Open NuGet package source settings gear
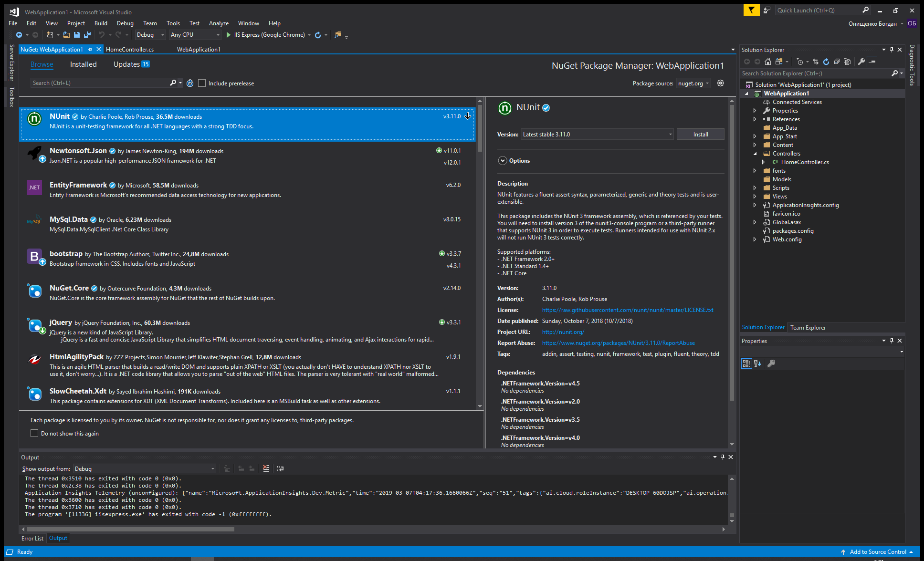Screen dimensions: 924x561 [x=721, y=83]
